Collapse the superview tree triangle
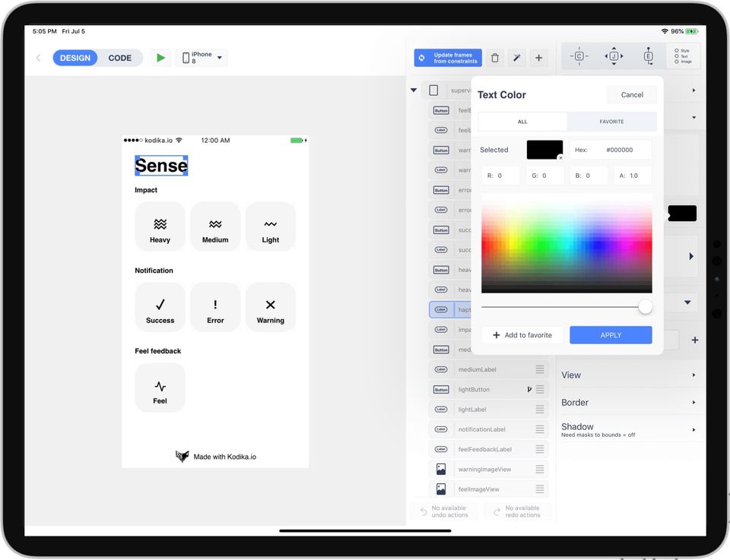730x560 pixels. coord(414,90)
